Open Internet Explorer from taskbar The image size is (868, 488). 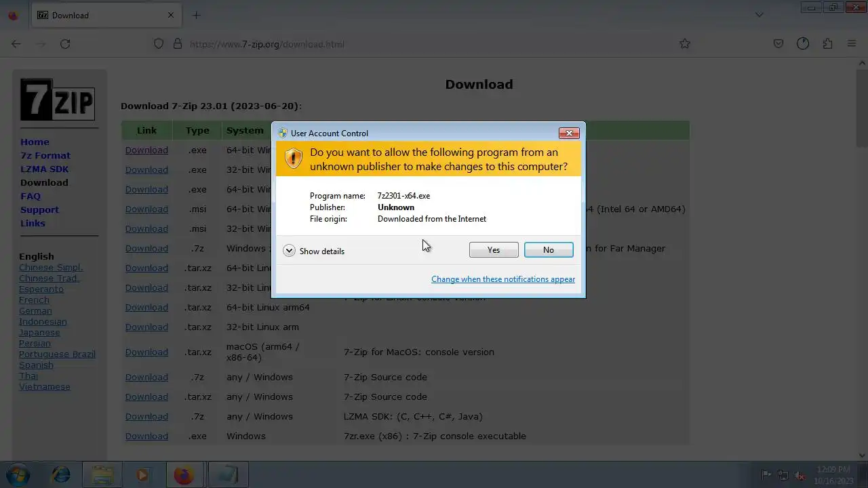[x=61, y=475]
